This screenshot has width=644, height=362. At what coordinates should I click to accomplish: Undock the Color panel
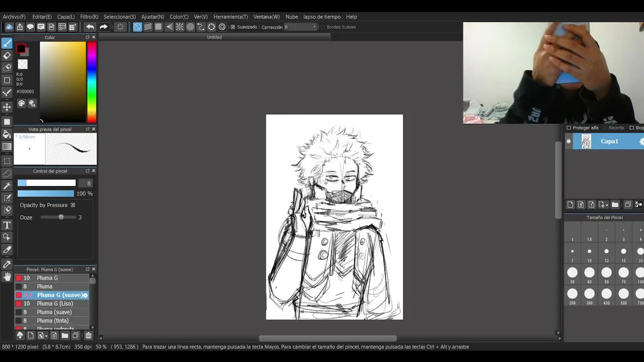point(87,37)
